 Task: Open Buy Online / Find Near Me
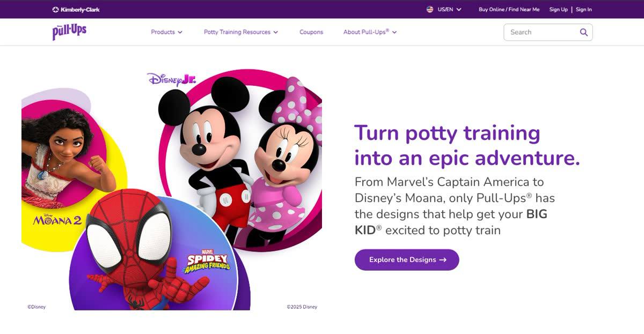(x=509, y=9)
